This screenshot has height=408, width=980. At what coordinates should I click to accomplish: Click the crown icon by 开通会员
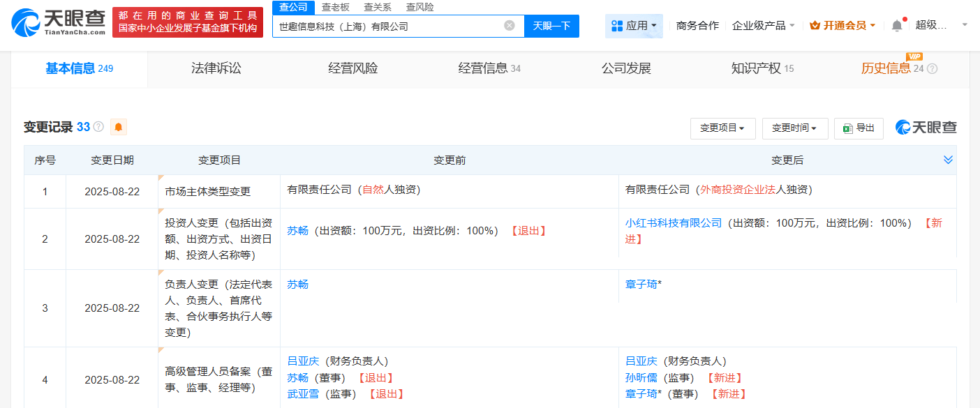[815, 26]
